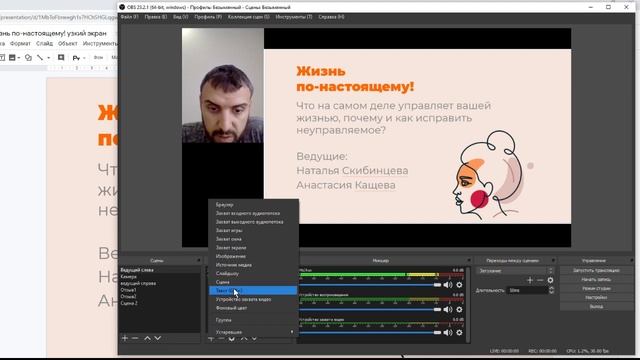Add a scene transition with the plus icon
The image size is (640, 360).
pyautogui.click(x=530, y=280)
